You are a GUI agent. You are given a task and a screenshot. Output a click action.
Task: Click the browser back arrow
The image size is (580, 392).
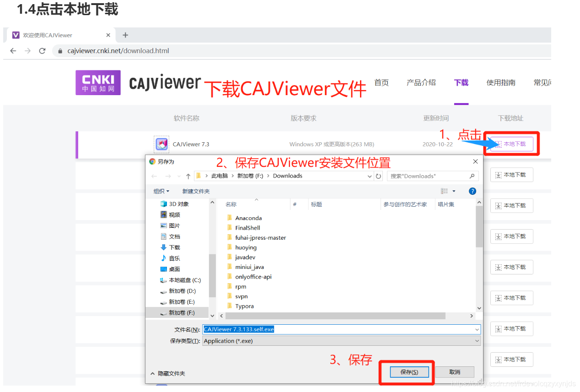pyautogui.click(x=13, y=51)
